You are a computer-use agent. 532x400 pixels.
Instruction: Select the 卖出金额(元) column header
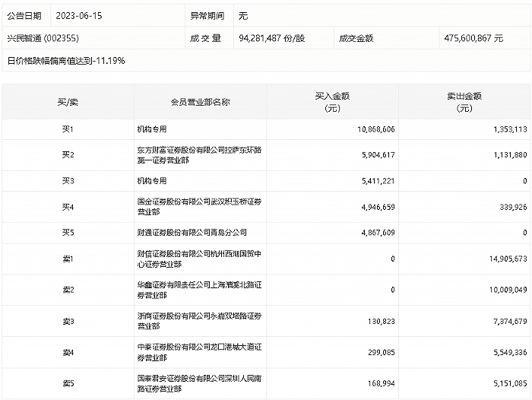point(464,102)
